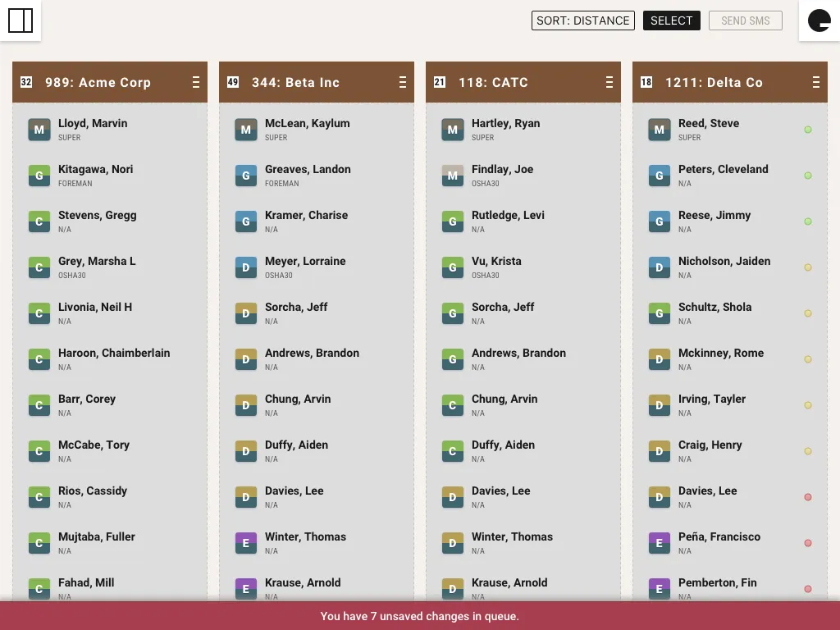Click the yellow status dot for Nicholson, Jaiden
Viewport: 840px width, 630px height.
(x=808, y=267)
